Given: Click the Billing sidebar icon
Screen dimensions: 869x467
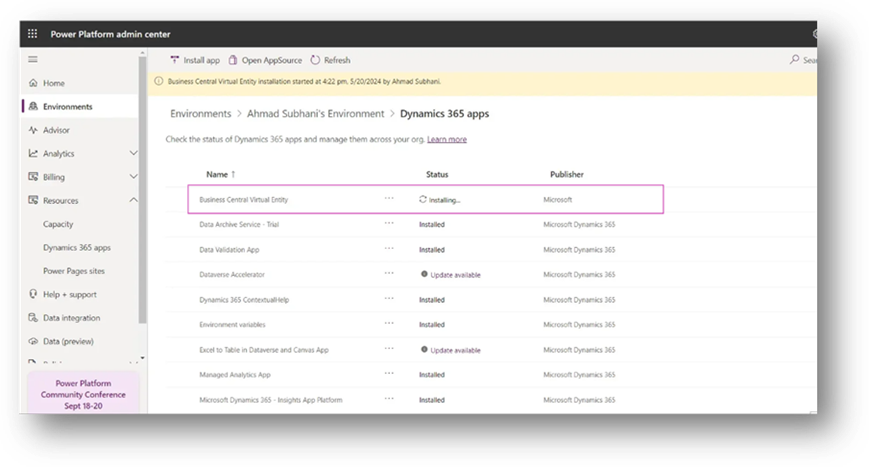Looking at the screenshot, I should (x=33, y=177).
